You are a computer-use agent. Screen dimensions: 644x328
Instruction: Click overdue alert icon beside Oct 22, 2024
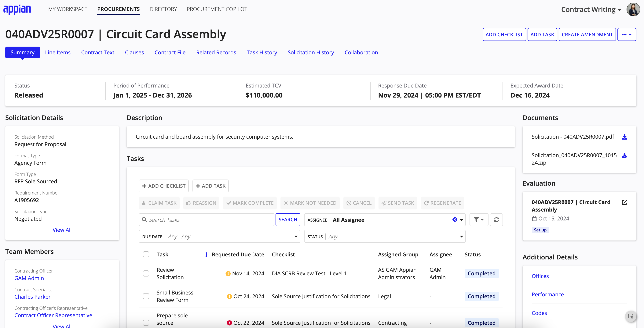click(229, 323)
